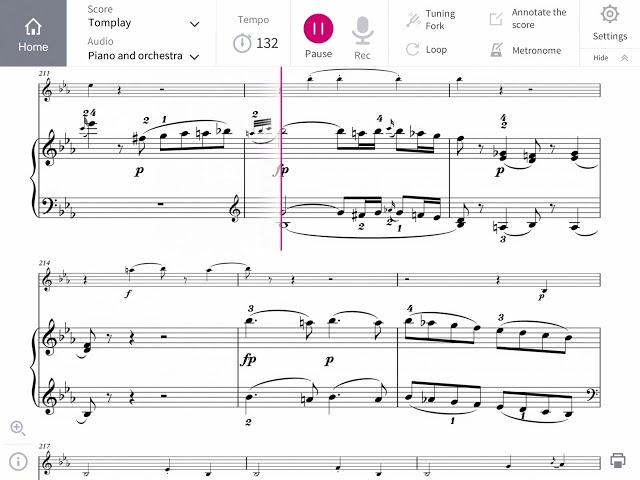Start recording with the Rec microphone
The width and height of the screenshot is (640, 480).
(x=362, y=31)
